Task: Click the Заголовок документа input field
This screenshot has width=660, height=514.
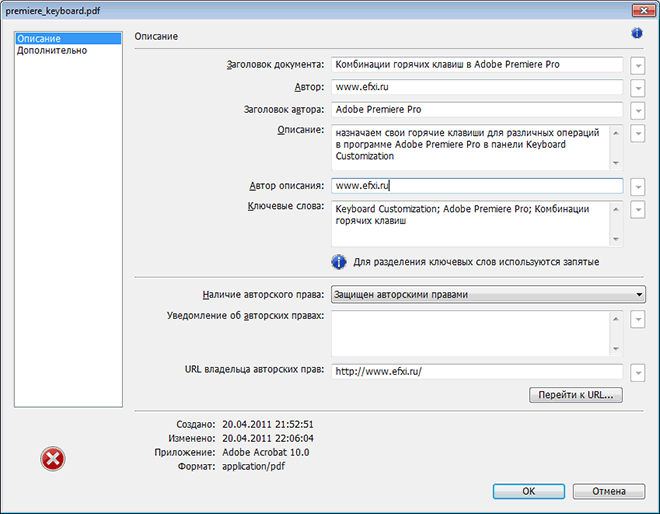Action: click(477, 64)
